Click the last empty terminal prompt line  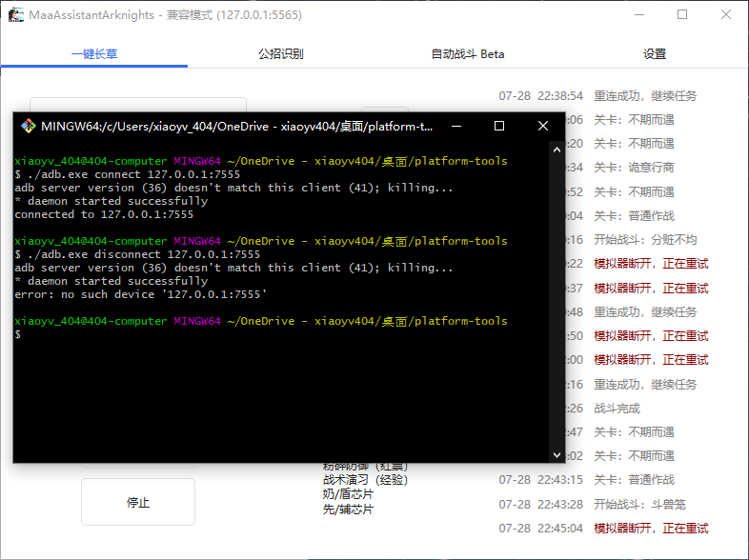coord(18,334)
